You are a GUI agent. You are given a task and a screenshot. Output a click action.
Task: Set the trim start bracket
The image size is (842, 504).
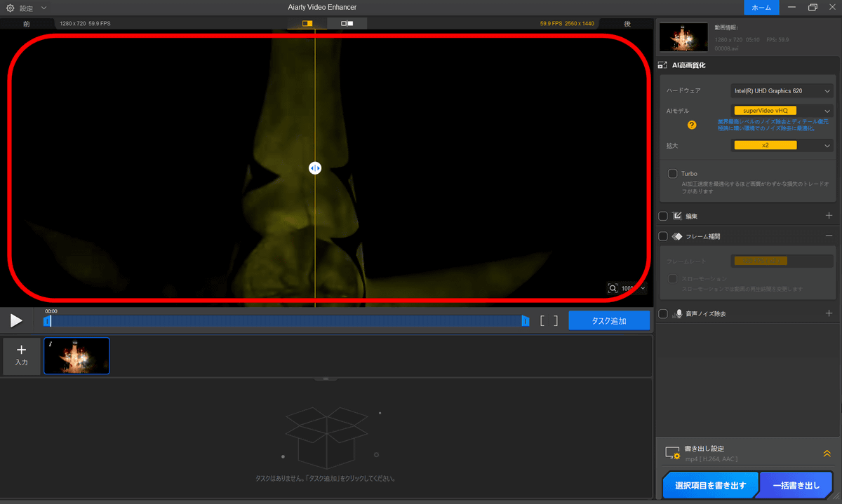[x=542, y=320]
